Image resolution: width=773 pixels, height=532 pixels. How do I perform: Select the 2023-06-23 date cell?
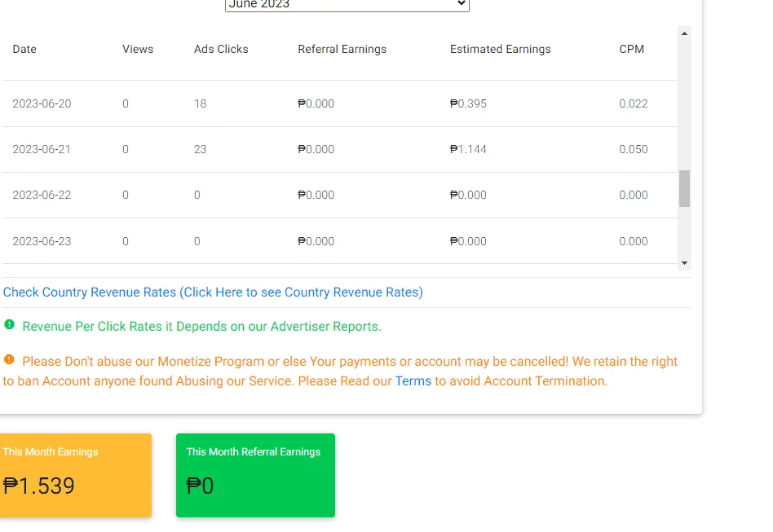(42, 241)
